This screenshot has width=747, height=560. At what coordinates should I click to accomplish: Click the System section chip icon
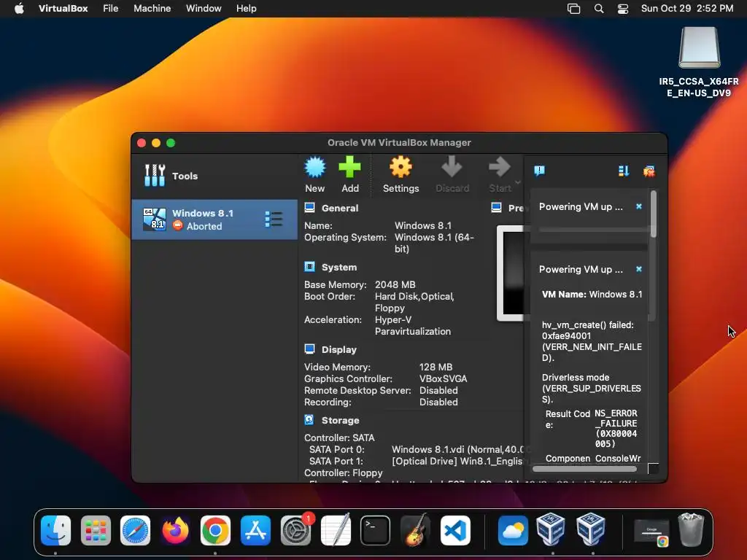(309, 267)
